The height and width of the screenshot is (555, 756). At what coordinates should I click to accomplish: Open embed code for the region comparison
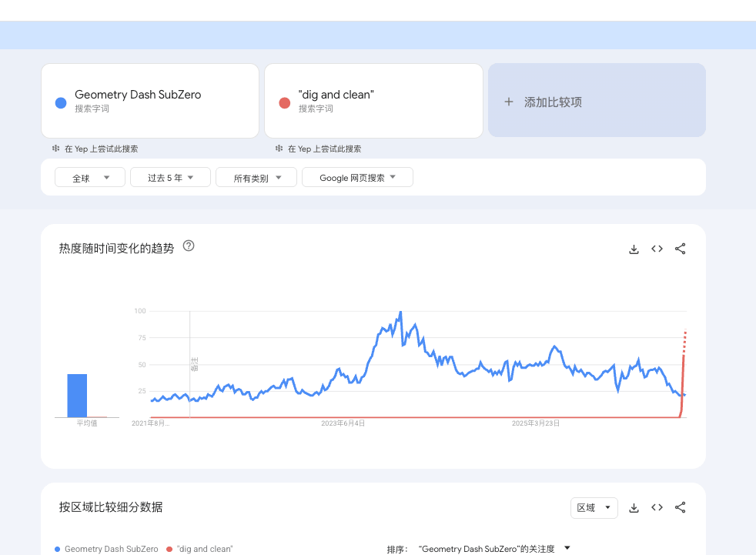click(x=657, y=508)
